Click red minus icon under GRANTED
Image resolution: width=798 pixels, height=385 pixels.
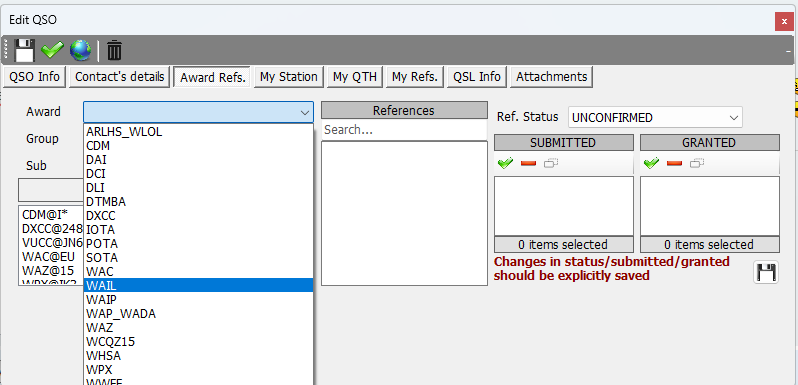tap(674, 163)
